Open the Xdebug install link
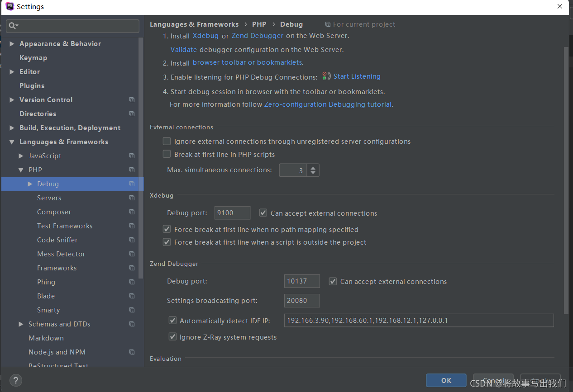Viewport: 573px width, 392px height. click(x=205, y=36)
